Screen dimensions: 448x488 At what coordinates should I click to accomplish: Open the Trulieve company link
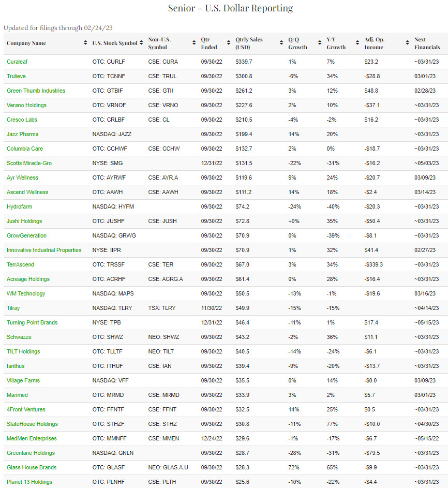[x=17, y=76]
